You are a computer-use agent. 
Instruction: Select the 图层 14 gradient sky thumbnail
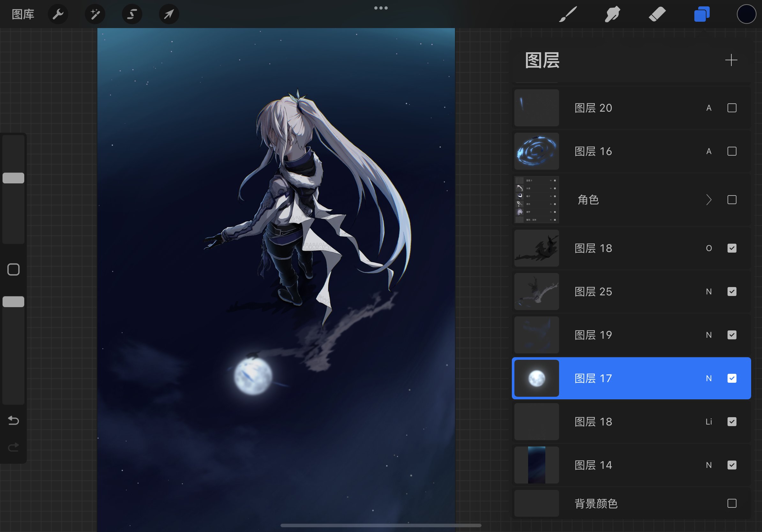(x=536, y=465)
